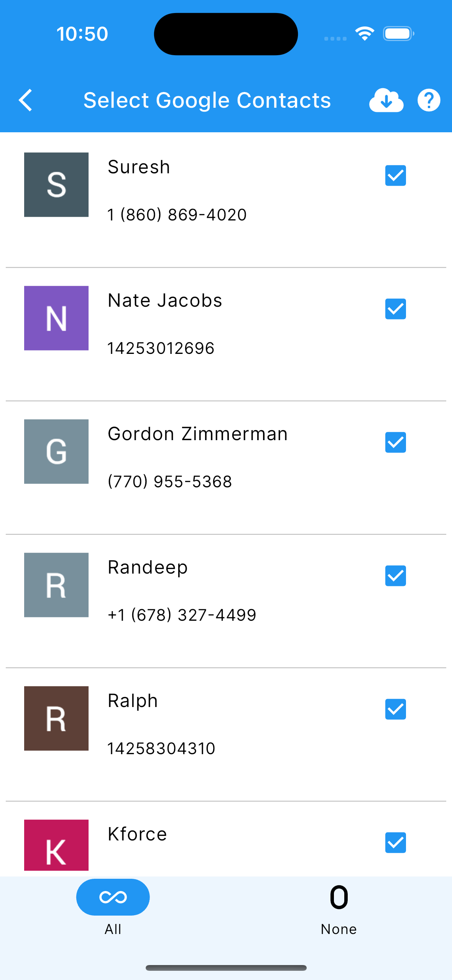
Task: Tap the zero None icon
Action: [339, 897]
